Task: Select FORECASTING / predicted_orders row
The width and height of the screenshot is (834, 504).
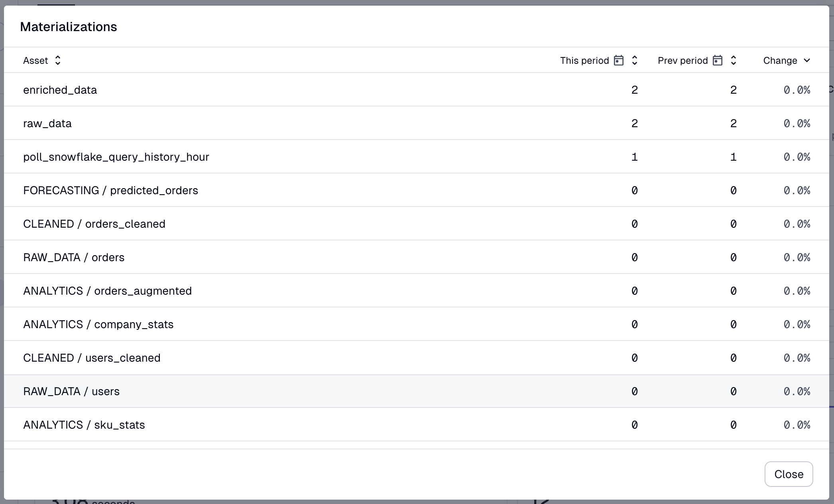Action: (110, 191)
